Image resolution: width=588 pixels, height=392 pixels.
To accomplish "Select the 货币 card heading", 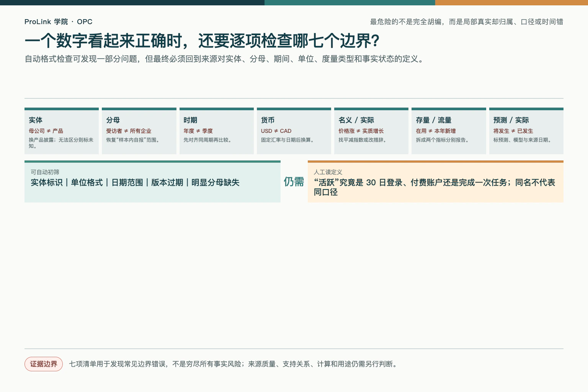I will 268,120.
